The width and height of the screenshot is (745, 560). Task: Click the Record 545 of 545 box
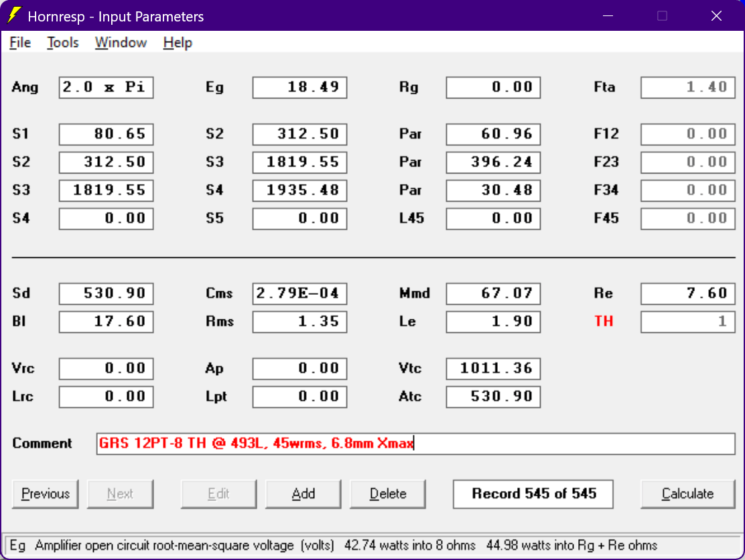533,494
